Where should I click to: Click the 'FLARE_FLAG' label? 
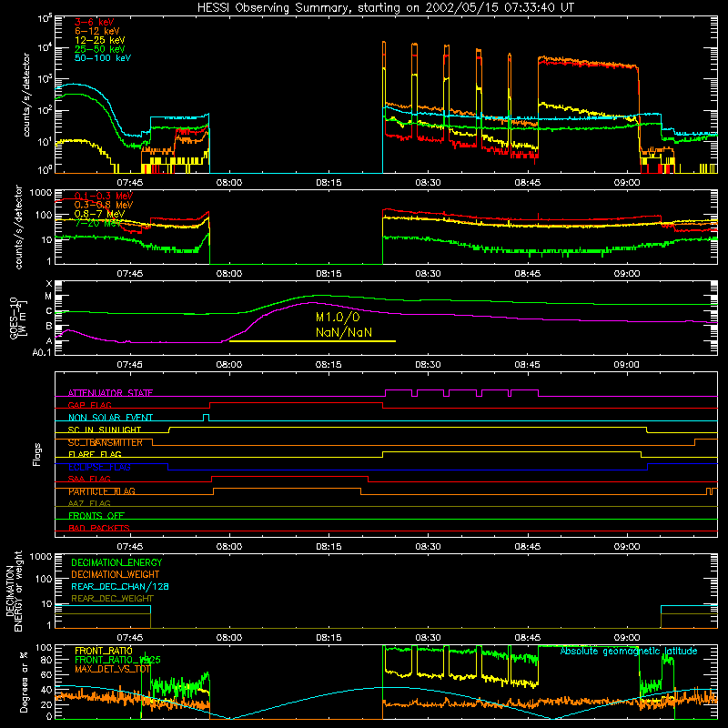click(x=95, y=454)
